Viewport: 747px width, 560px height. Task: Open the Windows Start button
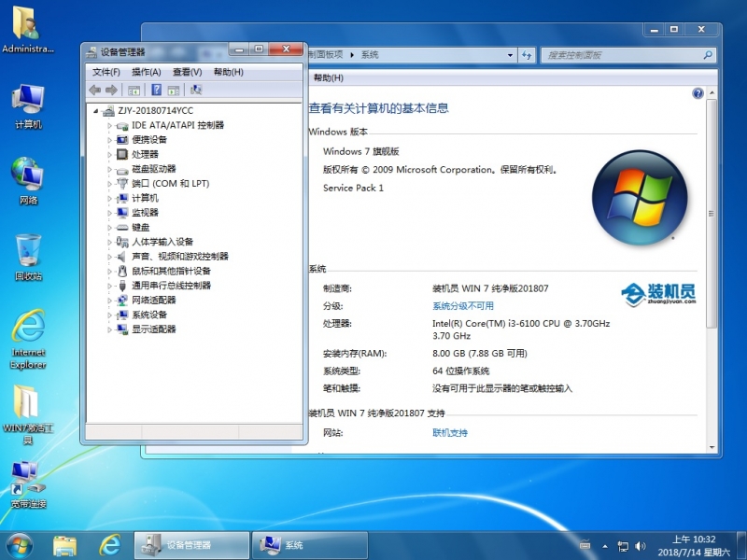19,544
